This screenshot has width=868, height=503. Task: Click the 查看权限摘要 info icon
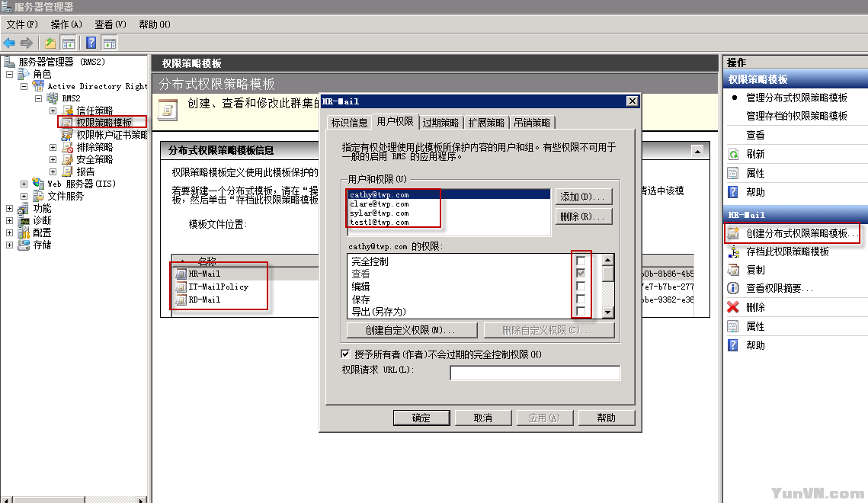coord(733,288)
